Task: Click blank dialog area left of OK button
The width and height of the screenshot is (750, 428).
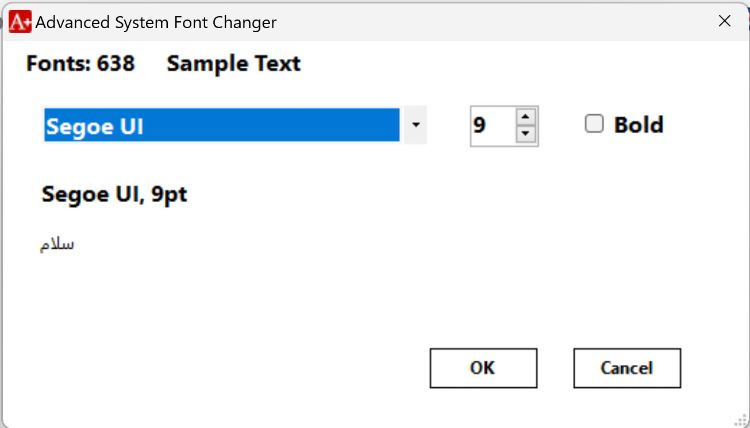Action: click(x=250, y=368)
